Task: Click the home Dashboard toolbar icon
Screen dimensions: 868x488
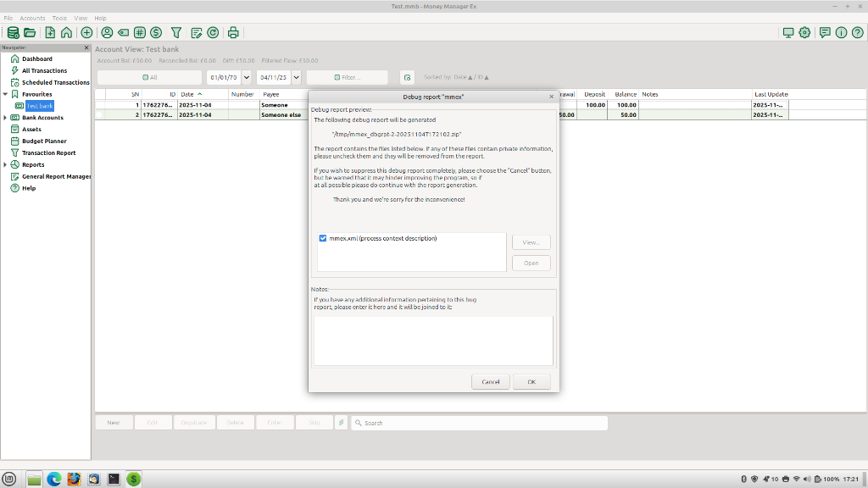Action: click(66, 33)
